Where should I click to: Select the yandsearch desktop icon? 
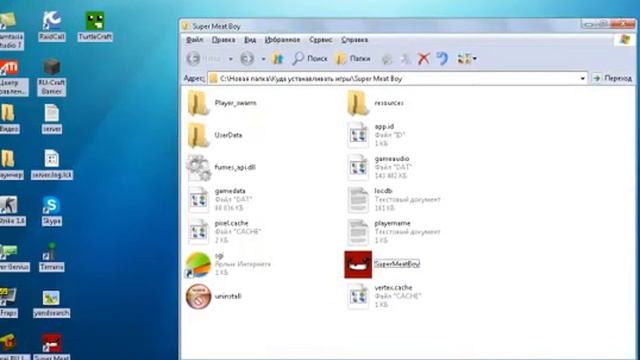51,303
